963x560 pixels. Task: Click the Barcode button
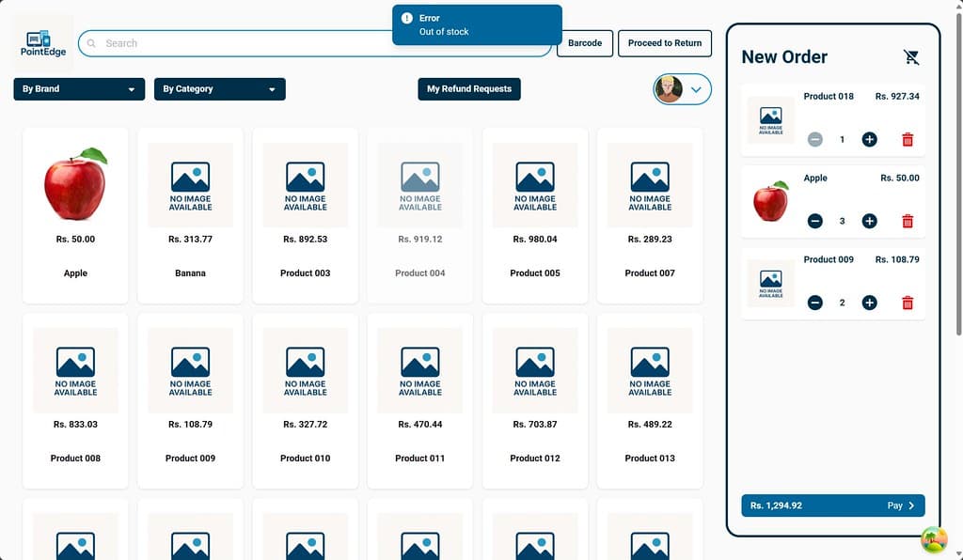pyautogui.click(x=584, y=43)
